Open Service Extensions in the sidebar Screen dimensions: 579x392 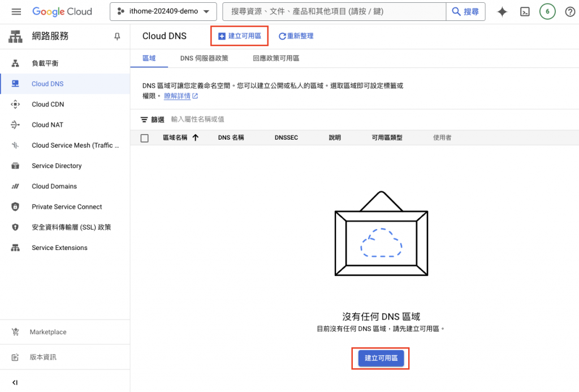59,248
